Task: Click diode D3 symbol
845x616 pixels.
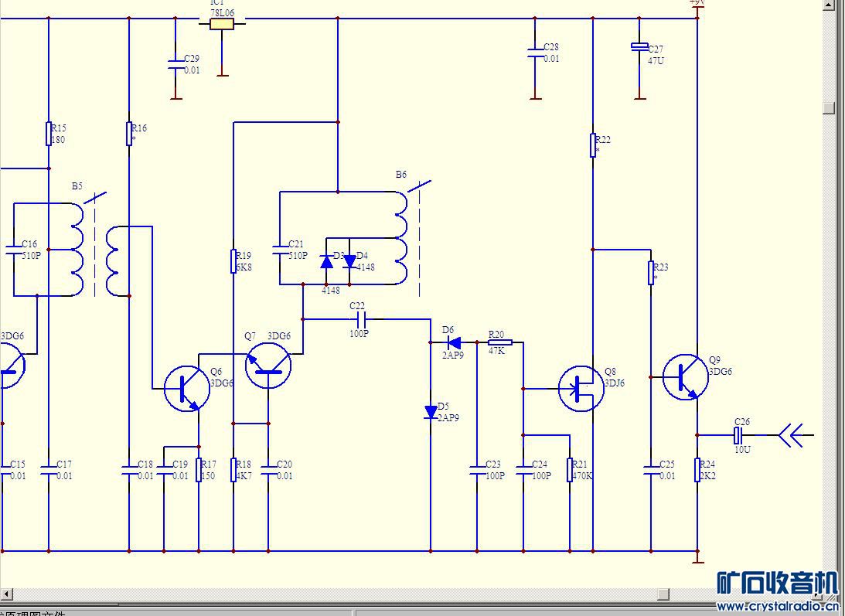Action: click(x=326, y=261)
